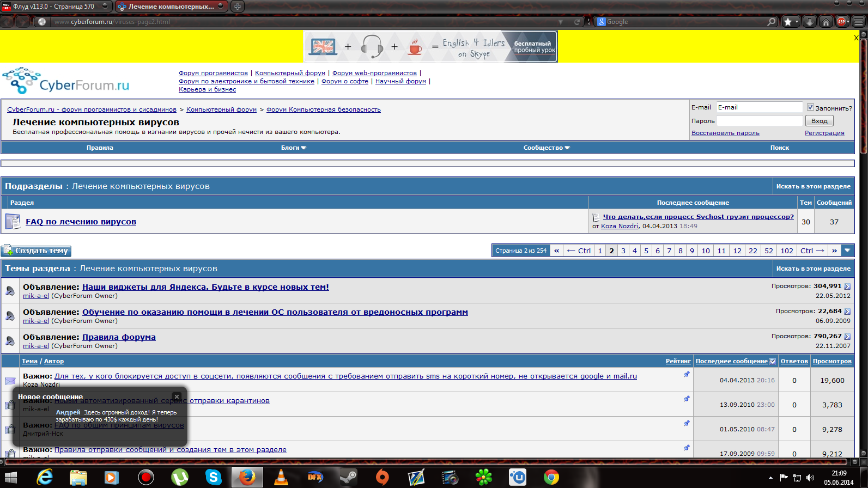
Task: Open uTorrent from the taskbar
Action: coord(179,478)
